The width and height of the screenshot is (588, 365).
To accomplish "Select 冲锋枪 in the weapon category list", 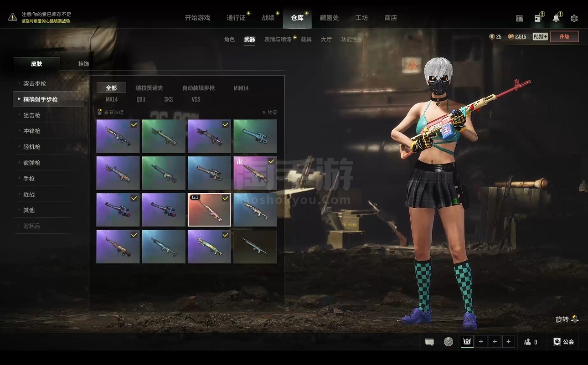I will coord(32,131).
